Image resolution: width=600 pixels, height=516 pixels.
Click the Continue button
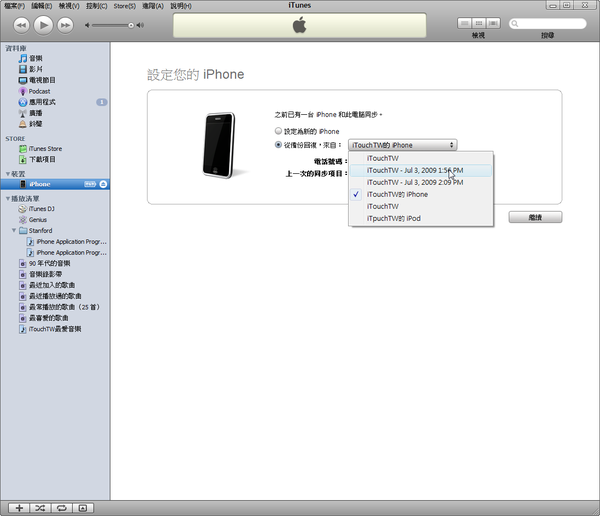pyautogui.click(x=535, y=217)
